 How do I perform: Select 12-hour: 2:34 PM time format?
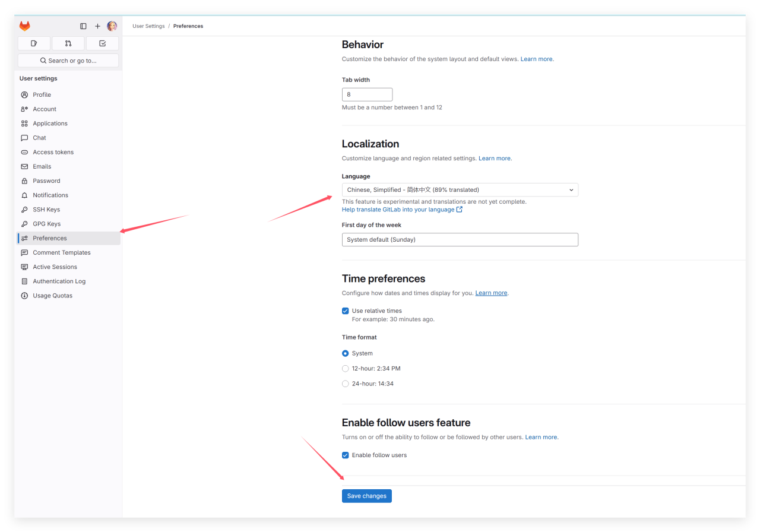tap(346, 369)
